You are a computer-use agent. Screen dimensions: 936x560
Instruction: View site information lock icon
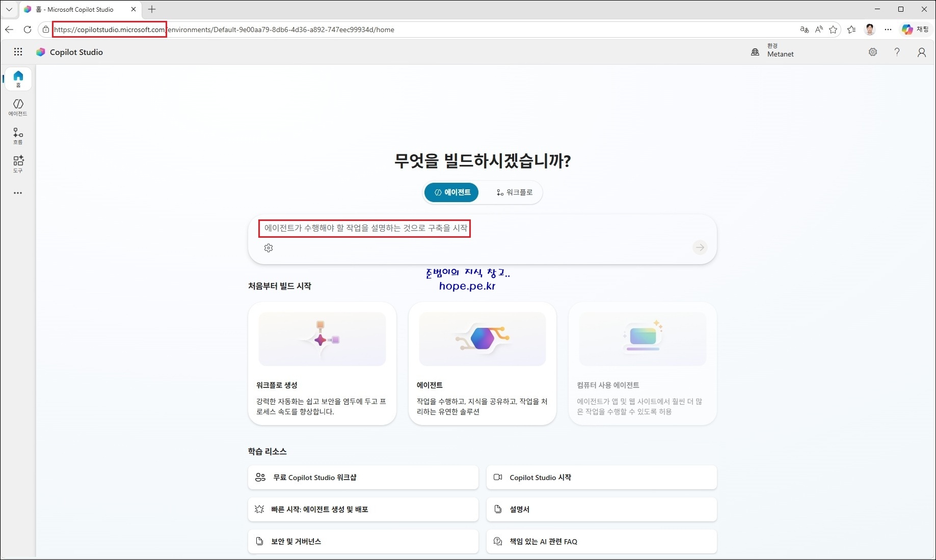(x=46, y=30)
